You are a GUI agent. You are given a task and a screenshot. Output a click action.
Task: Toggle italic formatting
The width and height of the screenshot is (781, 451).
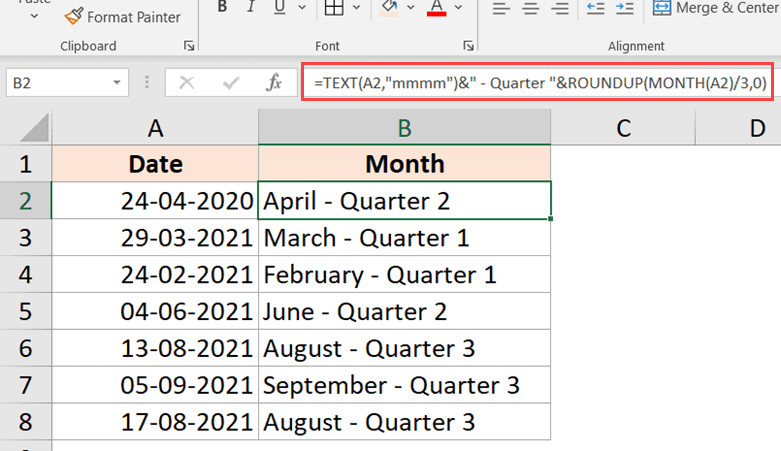click(250, 8)
